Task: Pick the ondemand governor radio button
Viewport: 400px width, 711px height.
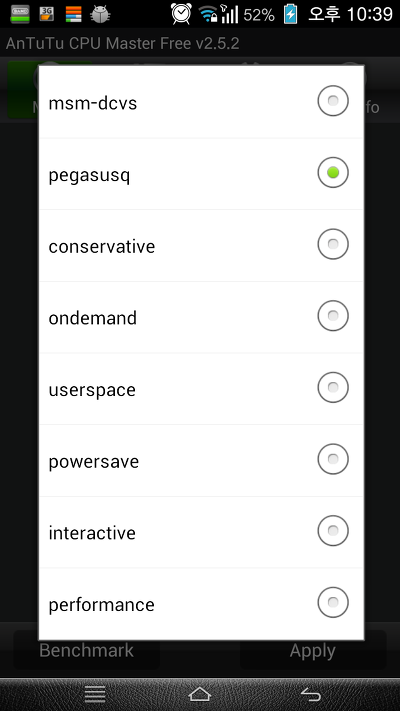Action: coord(333,316)
